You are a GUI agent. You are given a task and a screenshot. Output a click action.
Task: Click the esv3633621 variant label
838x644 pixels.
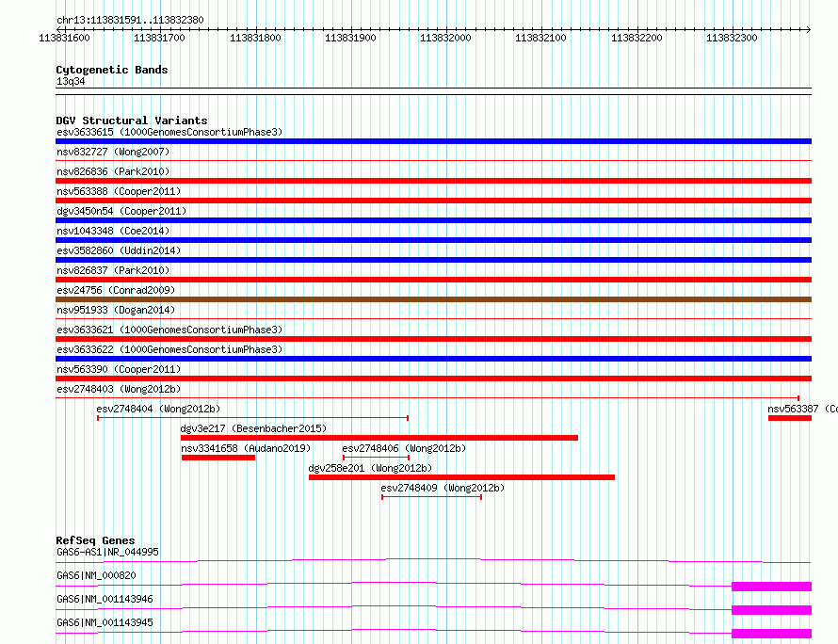(169, 330)
